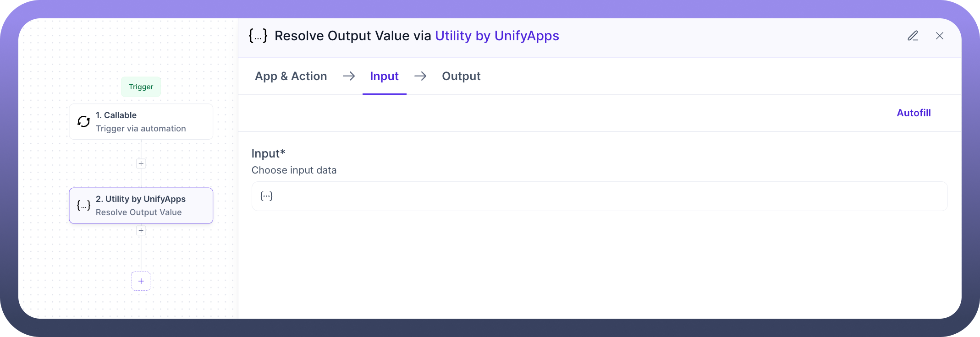980x337 pixels.
Task: Add step directly below Utility node
Action: point(141,230)
